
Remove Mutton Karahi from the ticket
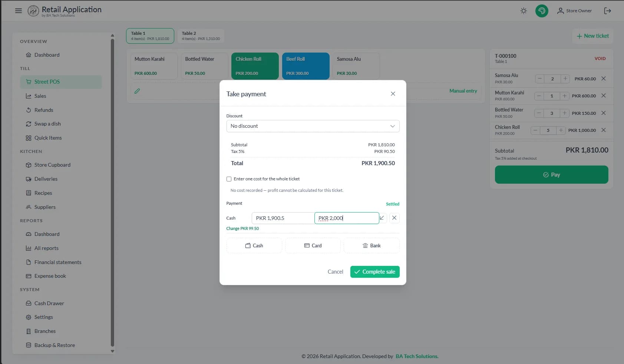(x=604, y=96)
